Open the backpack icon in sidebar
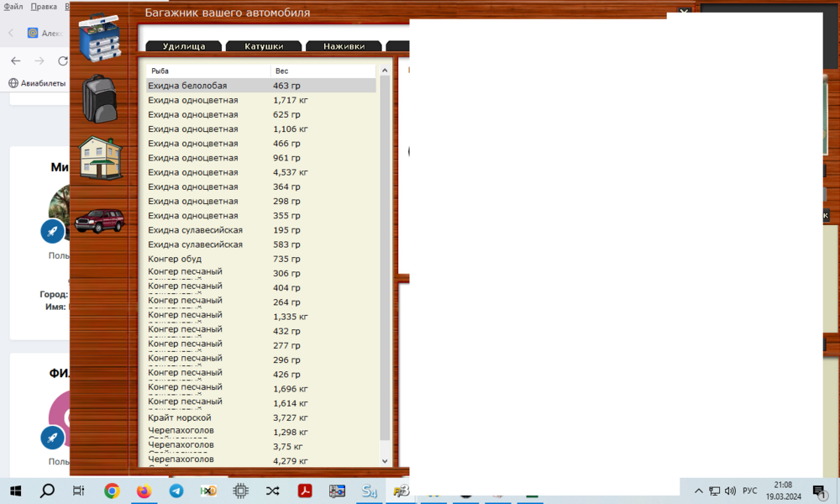Screen dimensions: 840x504 [x=100, y=99]
